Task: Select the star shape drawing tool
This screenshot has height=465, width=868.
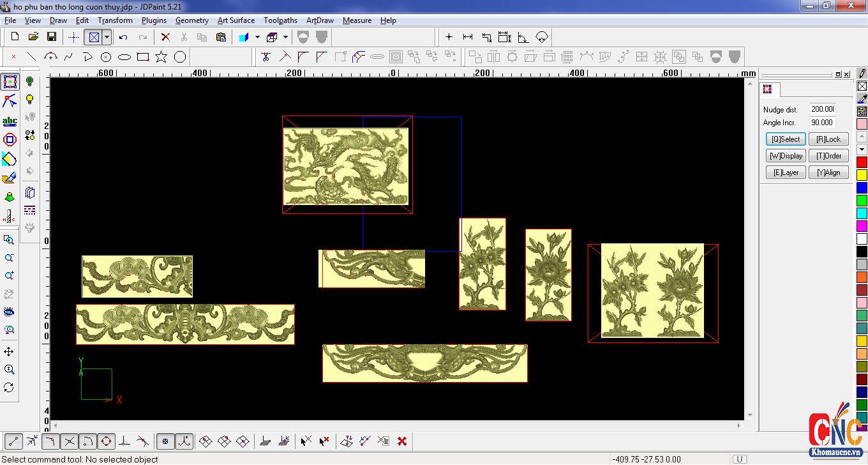Action: click(x=161, y=57)
